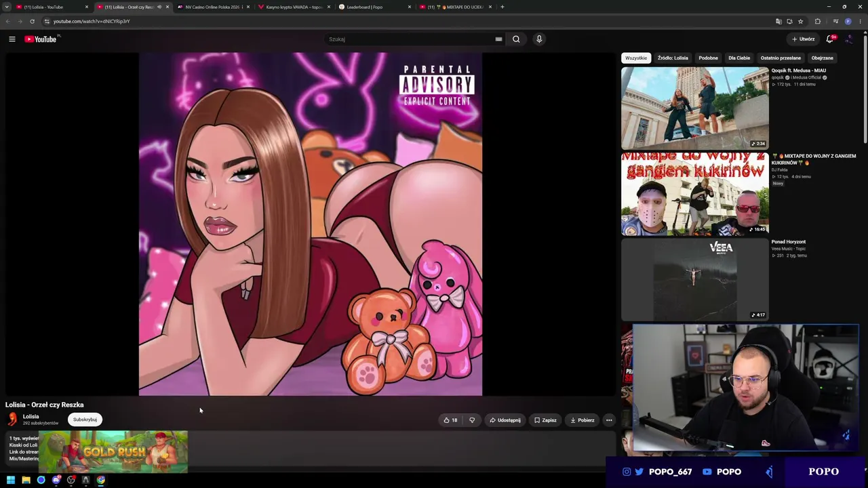Click the Udostępnij share button

coord(505,420)
